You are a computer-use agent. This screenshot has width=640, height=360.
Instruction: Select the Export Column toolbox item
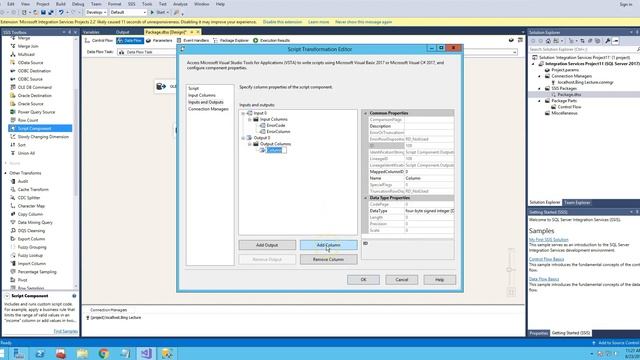tap(31, 239)
